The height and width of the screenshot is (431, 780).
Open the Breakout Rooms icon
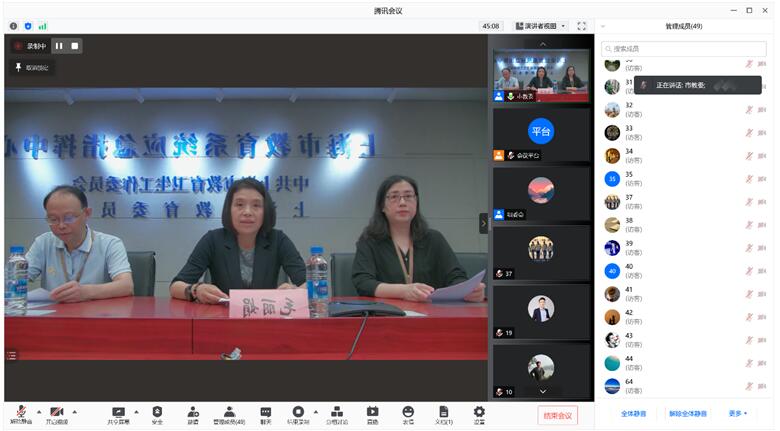click(336, 414)
